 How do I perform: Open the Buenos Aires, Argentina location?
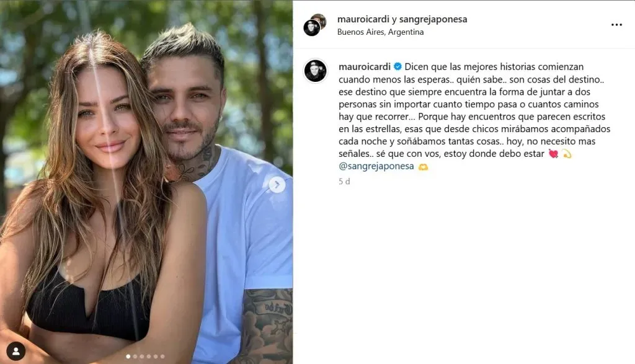click(380, 32)
